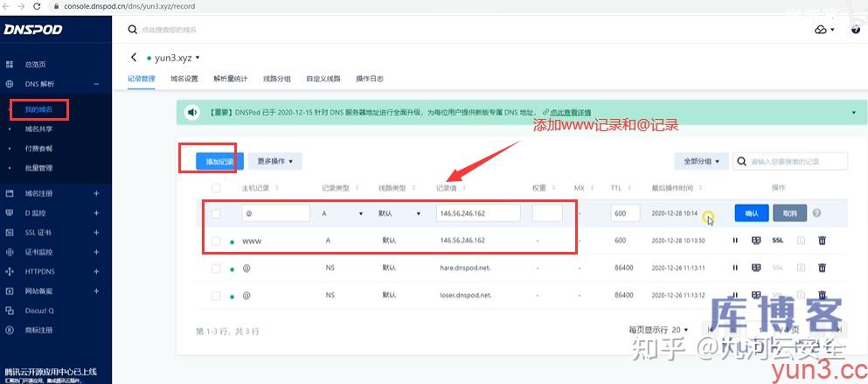This screenshot has height=384, width=868.
Task: Open 我的域名 in sidebar
Action: tap(38, 109)
